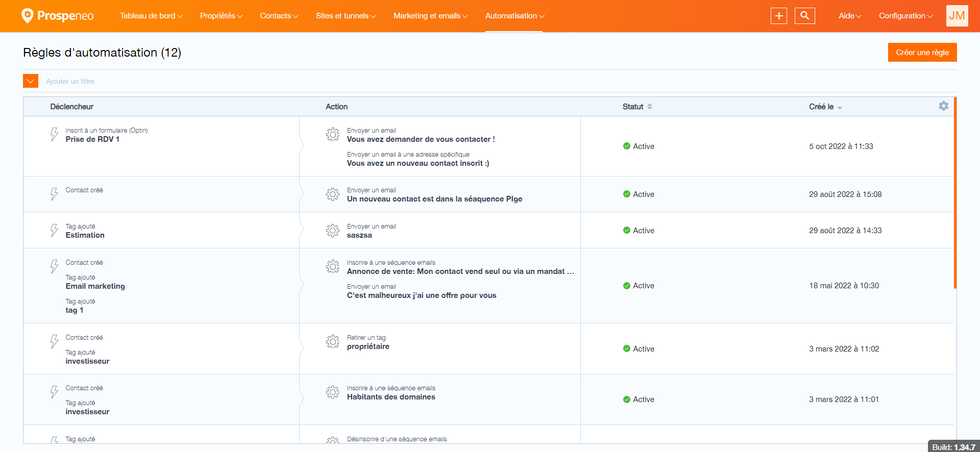Click lightning trigger icon for Estimation rule

coord(54,230)
